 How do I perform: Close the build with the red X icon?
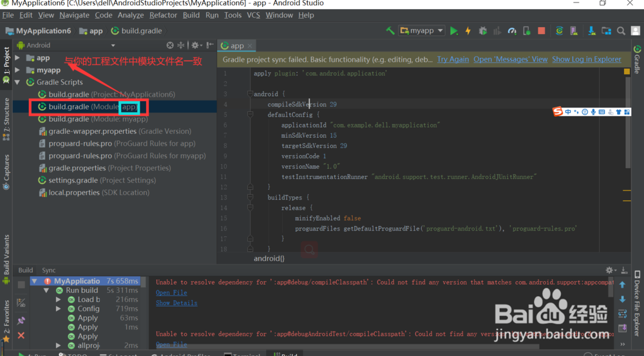click(21, 335)
